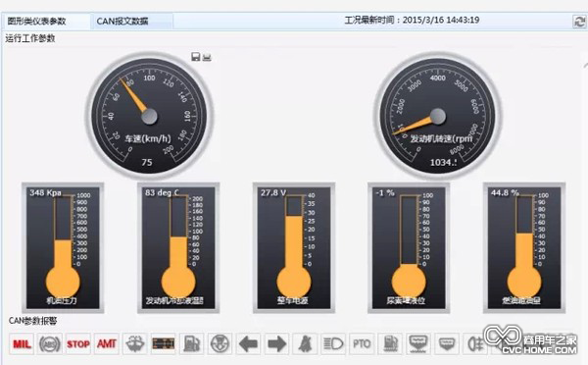Click the fog light indicator icon
Viewport: 588px width, 365px height.
coord(475,343)
